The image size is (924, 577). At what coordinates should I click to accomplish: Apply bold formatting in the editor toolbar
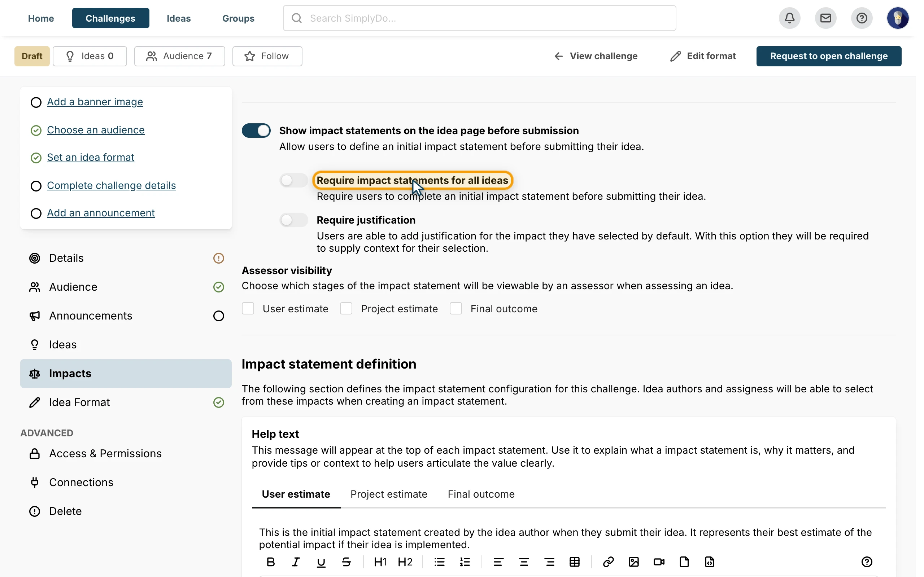point(271,562)
